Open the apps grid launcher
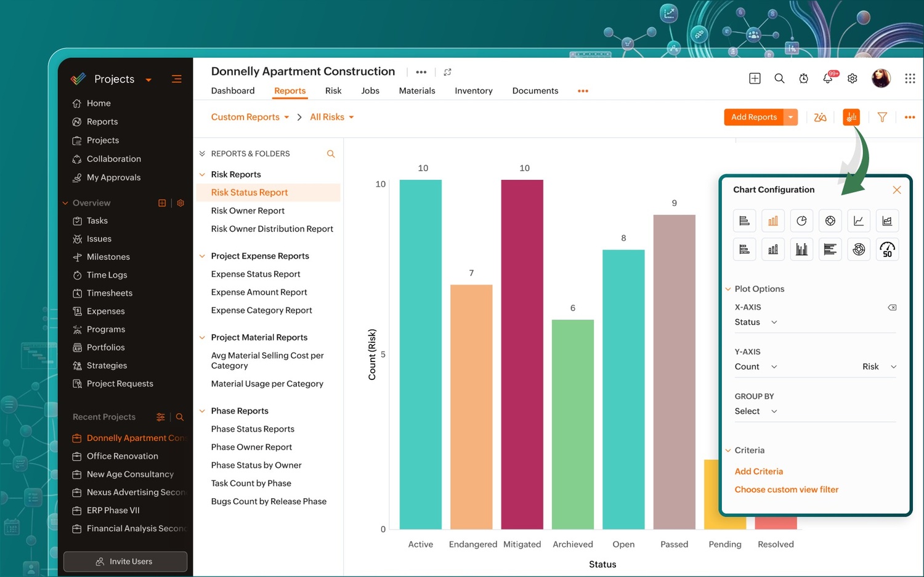924x577 pixels. (910, 78)
